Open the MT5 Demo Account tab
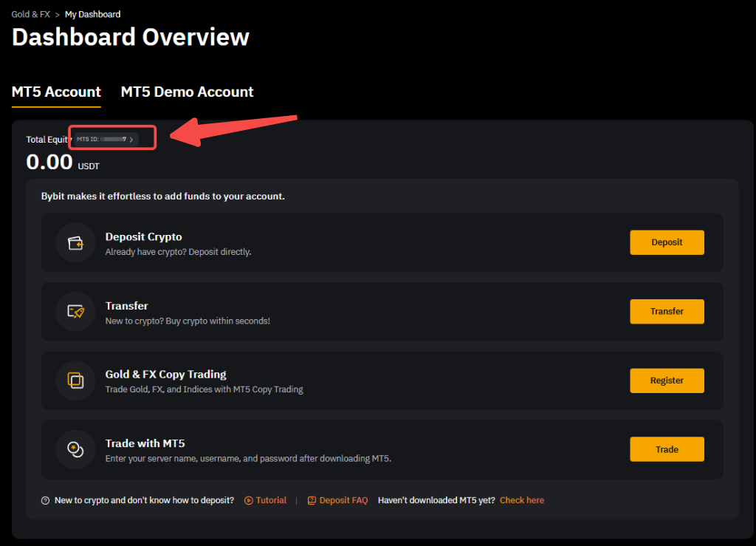 [187, 92]
